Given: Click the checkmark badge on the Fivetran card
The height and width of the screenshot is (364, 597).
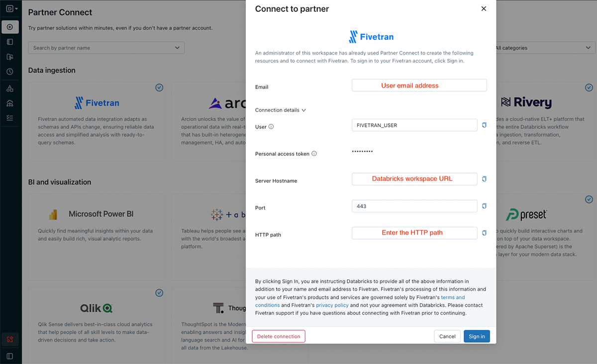Looking at the screenshot, I should click(x=159, y=88).
